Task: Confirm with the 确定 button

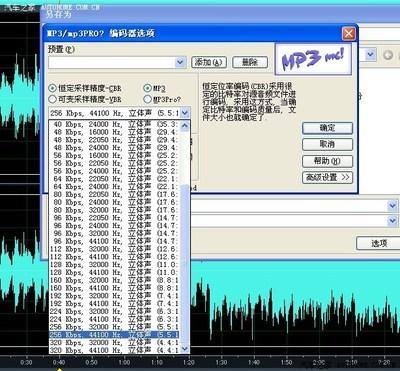Action: pos(327,128)
